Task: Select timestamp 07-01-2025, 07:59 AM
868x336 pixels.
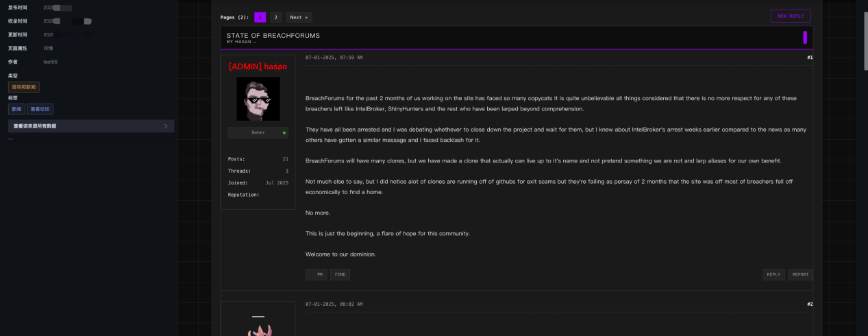Action: coord(334,58)
